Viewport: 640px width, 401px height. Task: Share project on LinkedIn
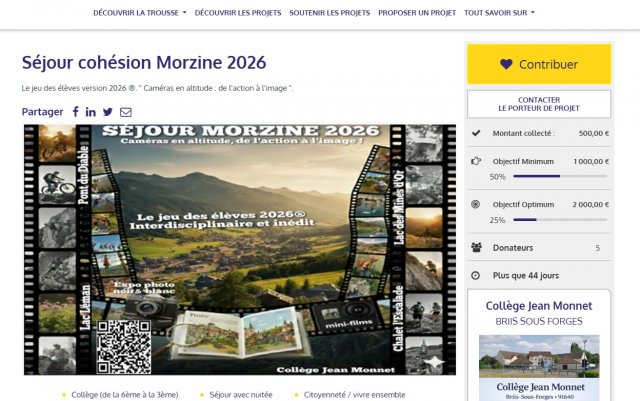(91, 112)
